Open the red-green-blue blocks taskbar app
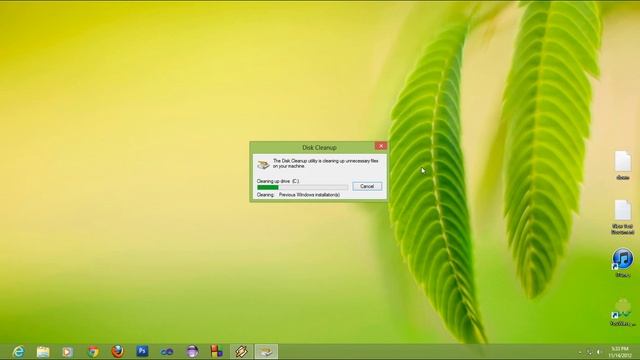This screenshot has height=360, width=640. 216,351
